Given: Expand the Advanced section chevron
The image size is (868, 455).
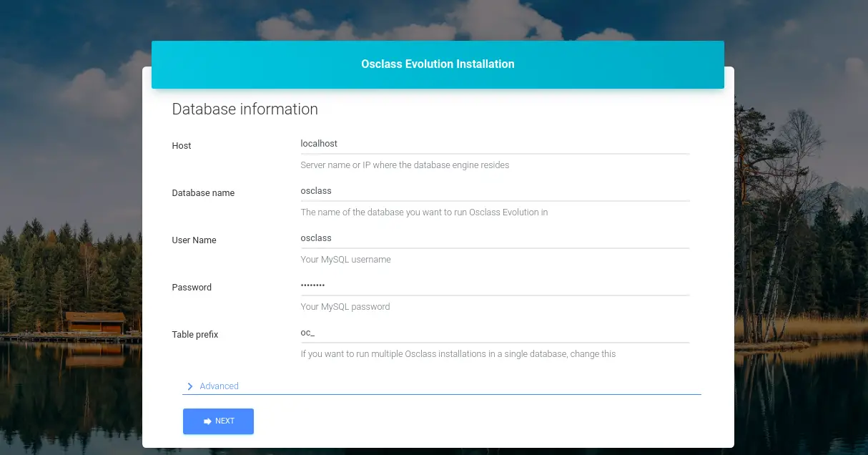Looking at the screenshot, I should click(x=190, y=386).
